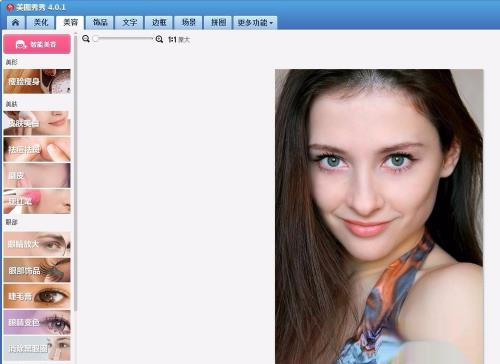Select the 瘦脸瘦身 slimming tool

[x=37, y=81]
